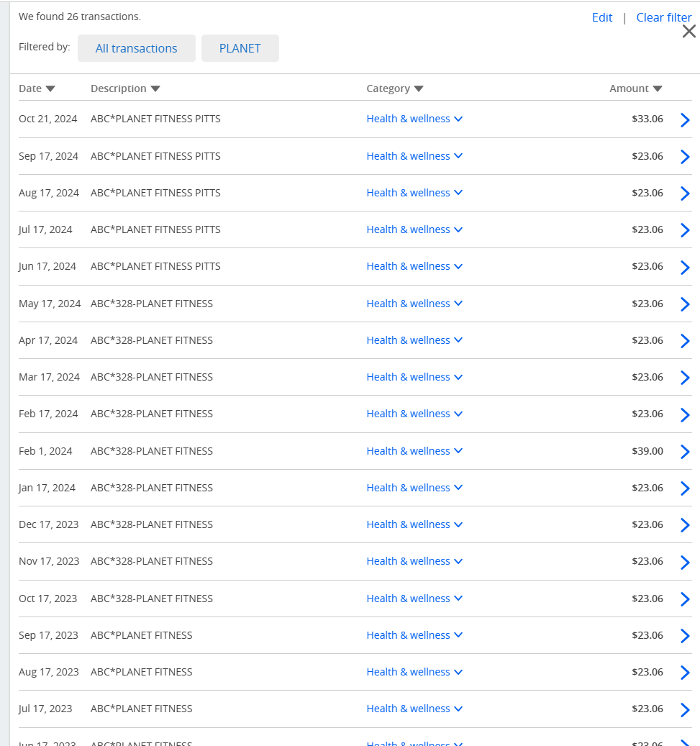This screenshot has height=746, width=700.
Task: Open Health & wellness dropdown for Jan 17, 2024
Action: [414, 488]
